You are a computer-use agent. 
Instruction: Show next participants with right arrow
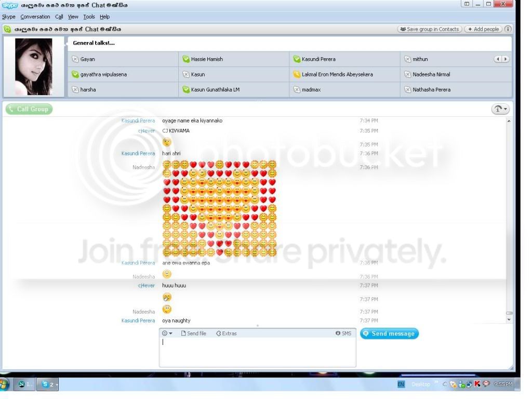tap(506, 59)
